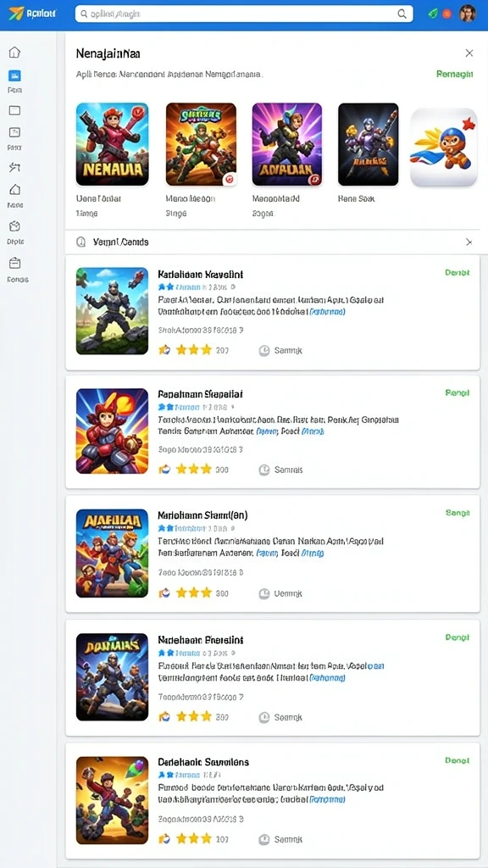Viewport: 488px width, 868px height.
Task: Click the red notification dot icon
Action: 447,14
